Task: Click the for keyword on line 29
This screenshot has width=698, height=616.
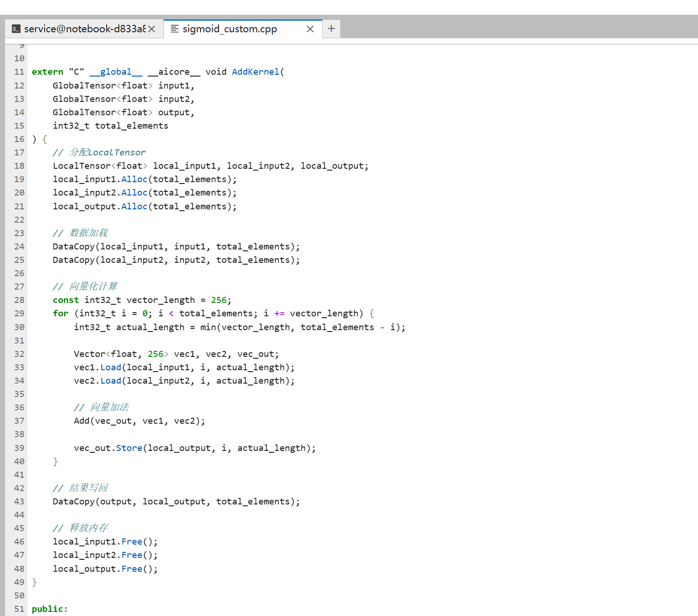Action: [60, 314]
